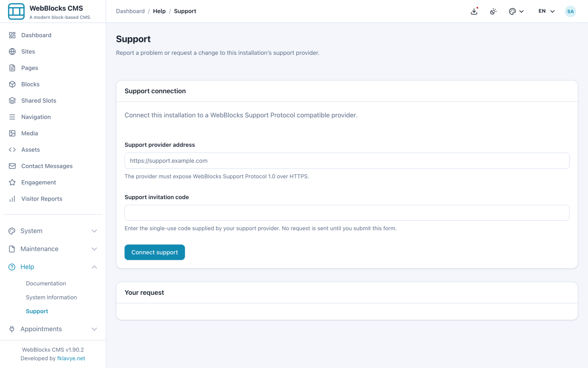Click the WebBlocks CMS title text

click(56, 8)
